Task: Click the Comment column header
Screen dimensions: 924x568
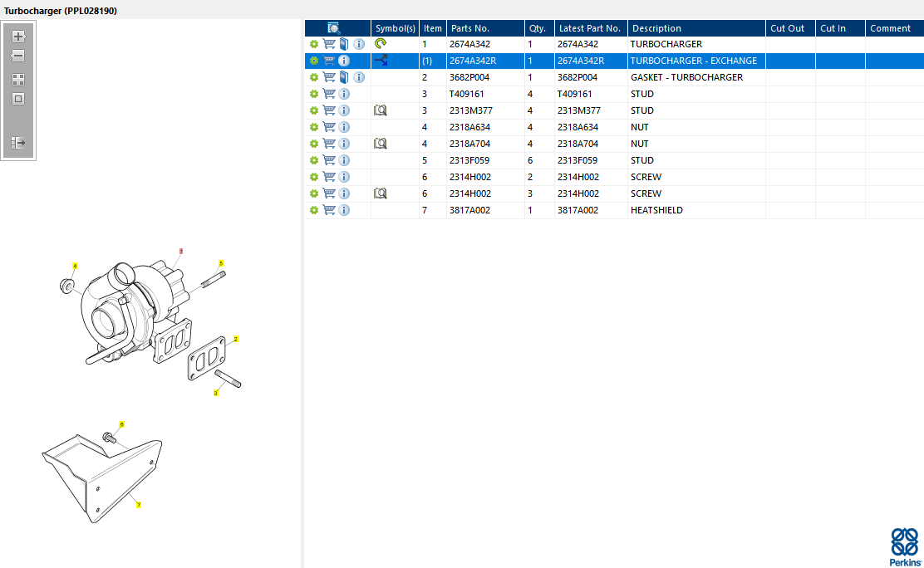Action: [x=895, y=28]
